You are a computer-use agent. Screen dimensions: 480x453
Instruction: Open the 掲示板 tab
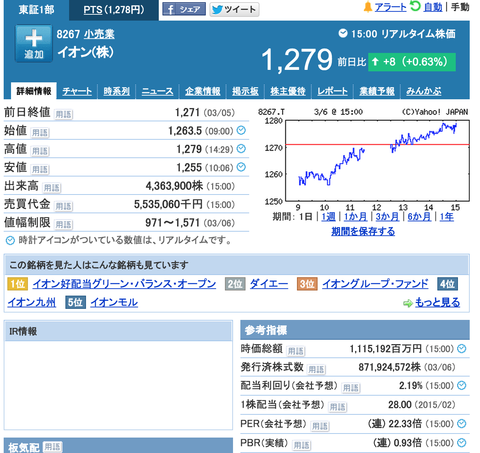tap(245, 91)
